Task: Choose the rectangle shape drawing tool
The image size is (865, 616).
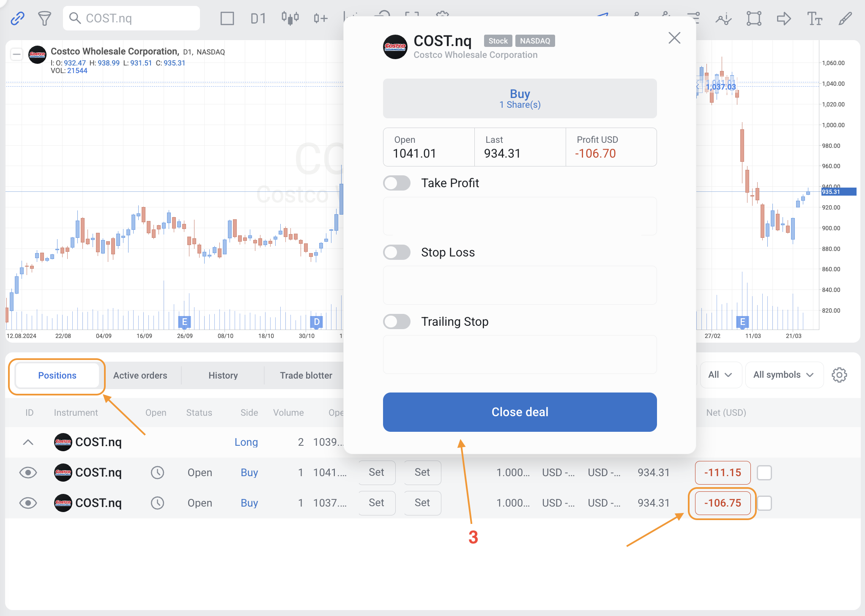Action: tap(754, 19)
